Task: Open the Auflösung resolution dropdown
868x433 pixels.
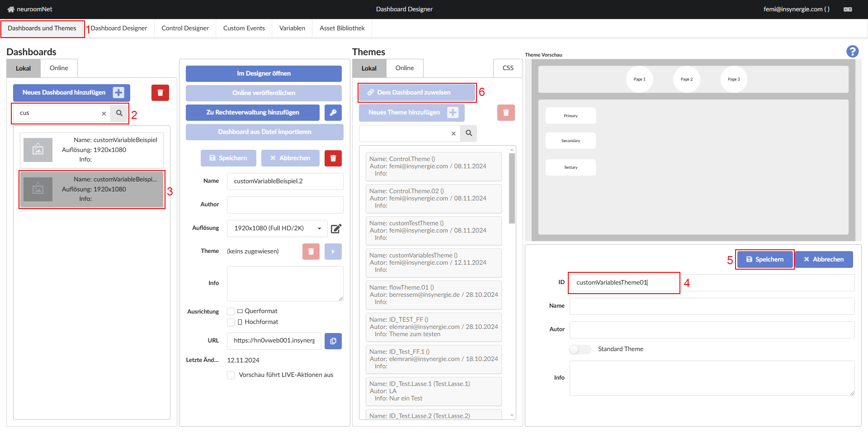Action: click(277, 228)
